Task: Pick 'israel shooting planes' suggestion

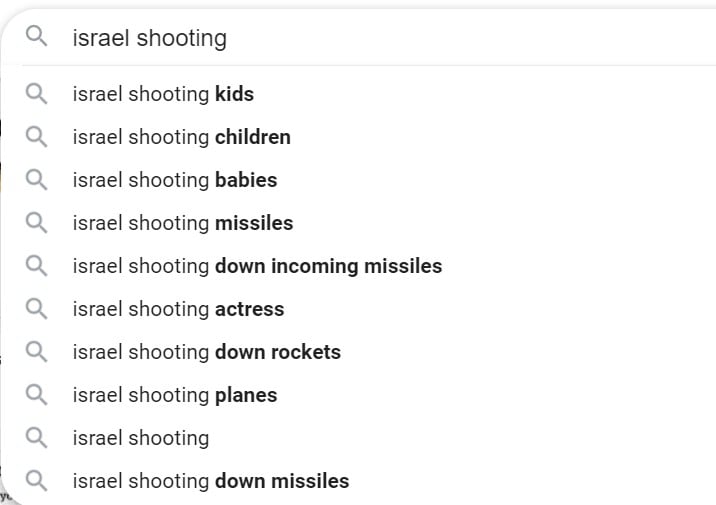Action: point(358,395)
